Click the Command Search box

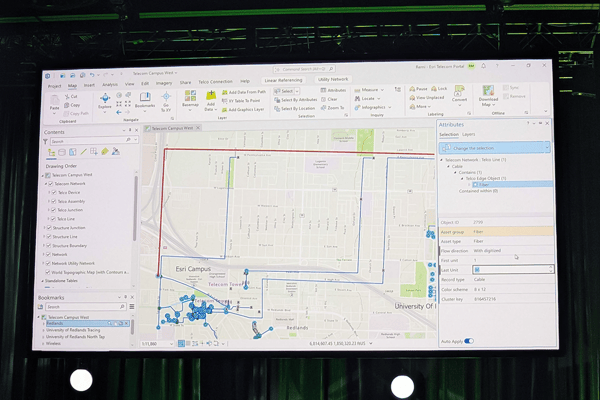click(x=304, y=69)
